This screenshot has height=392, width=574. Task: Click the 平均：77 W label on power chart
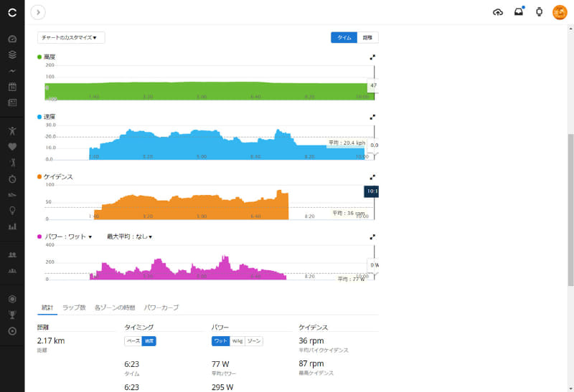tap(351, 279)
